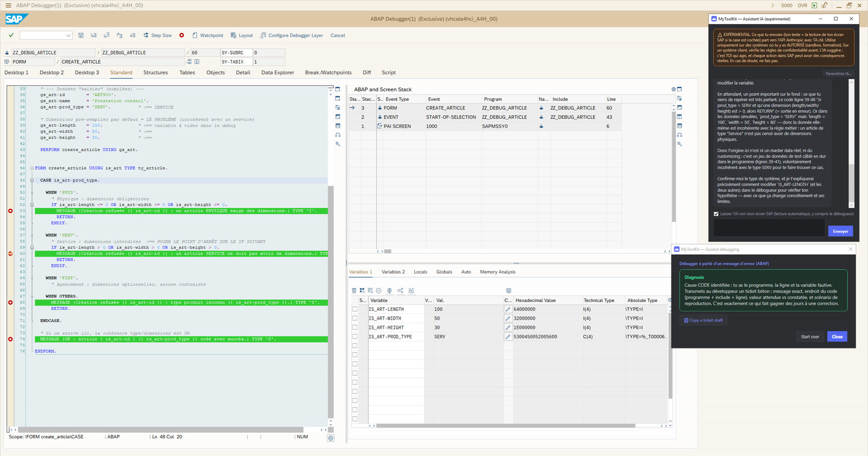Open Memory Analysis tab

click(498, 272)
